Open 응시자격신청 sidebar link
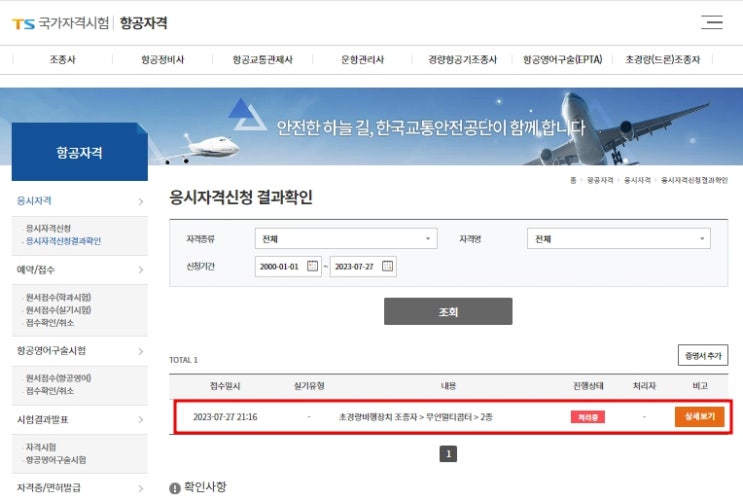743x501 pixels. point(48,228)
